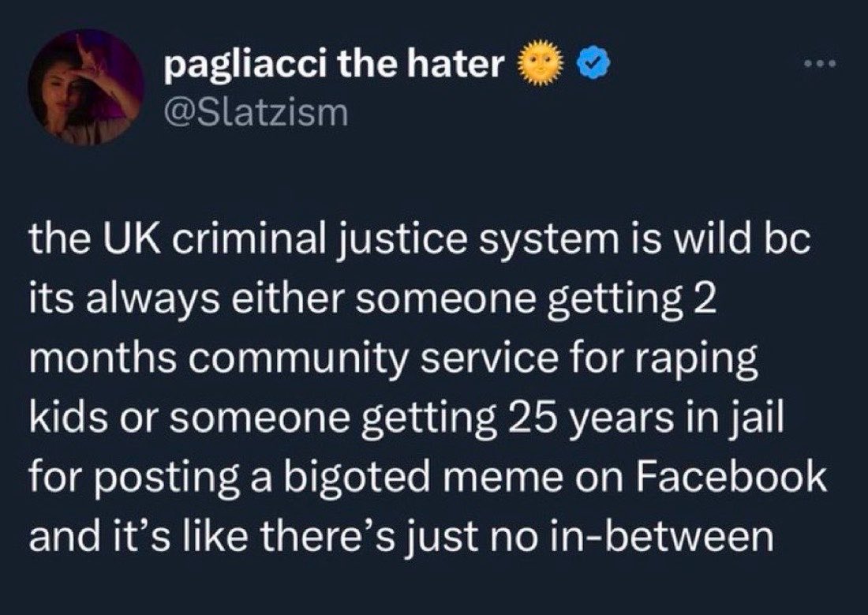868x615 pixels.
Task: Open the three-dot more options menu
Action: coord(821,64)
